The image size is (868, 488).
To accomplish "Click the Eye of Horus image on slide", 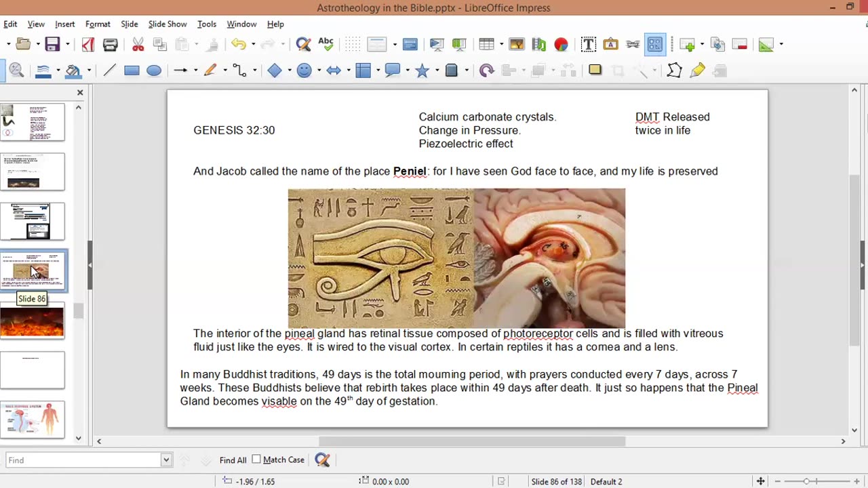I will coord(380,258).
